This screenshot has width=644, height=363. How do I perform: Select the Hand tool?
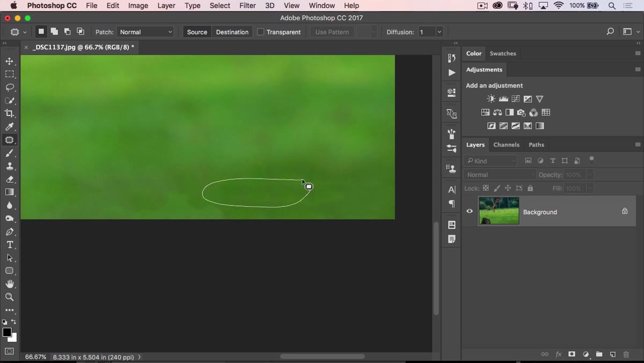(x=10, y=284)
